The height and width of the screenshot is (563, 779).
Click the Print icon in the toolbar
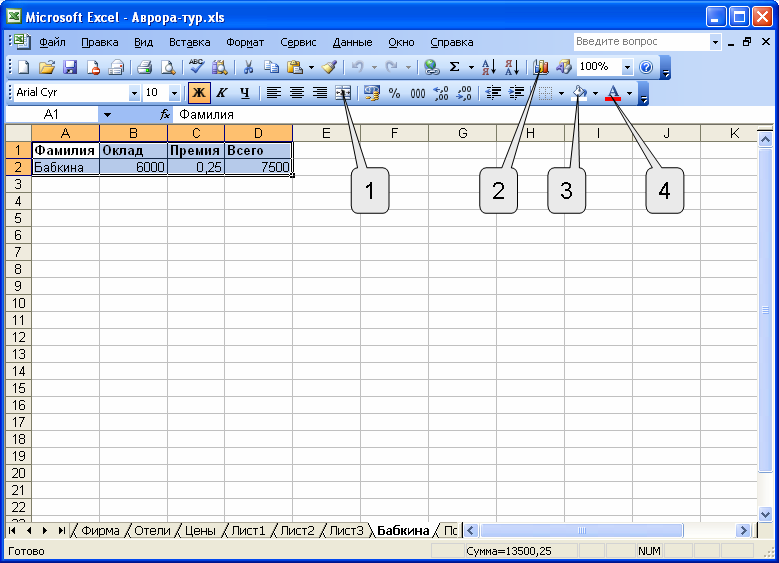click(x=145, y=67)
